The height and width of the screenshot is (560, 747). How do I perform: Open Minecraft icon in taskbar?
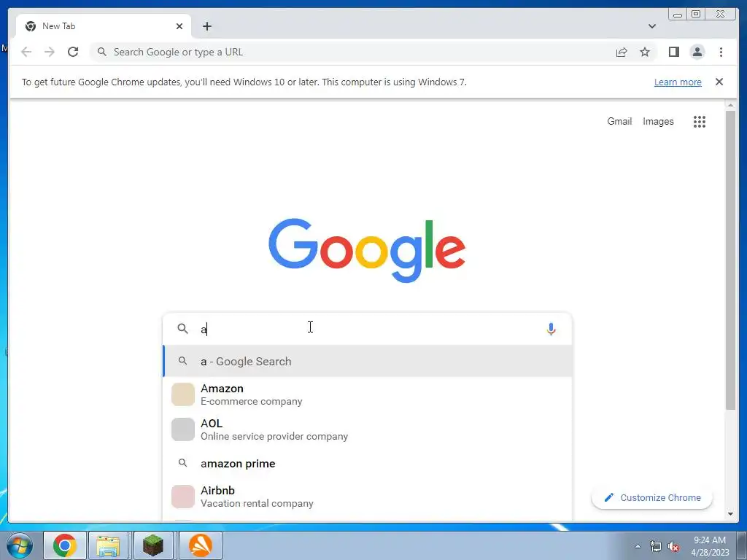pos(153,545)
